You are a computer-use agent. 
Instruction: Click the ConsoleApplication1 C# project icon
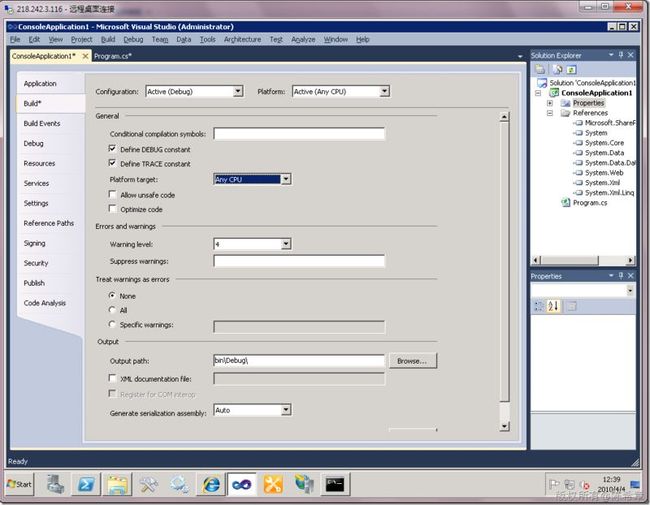tap(554, 92)
